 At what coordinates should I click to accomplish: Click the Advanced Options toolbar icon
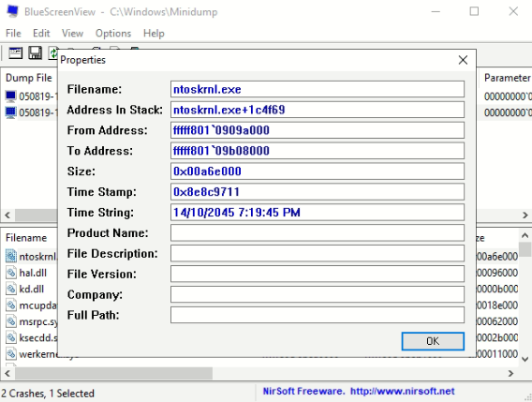click(15, 53)
